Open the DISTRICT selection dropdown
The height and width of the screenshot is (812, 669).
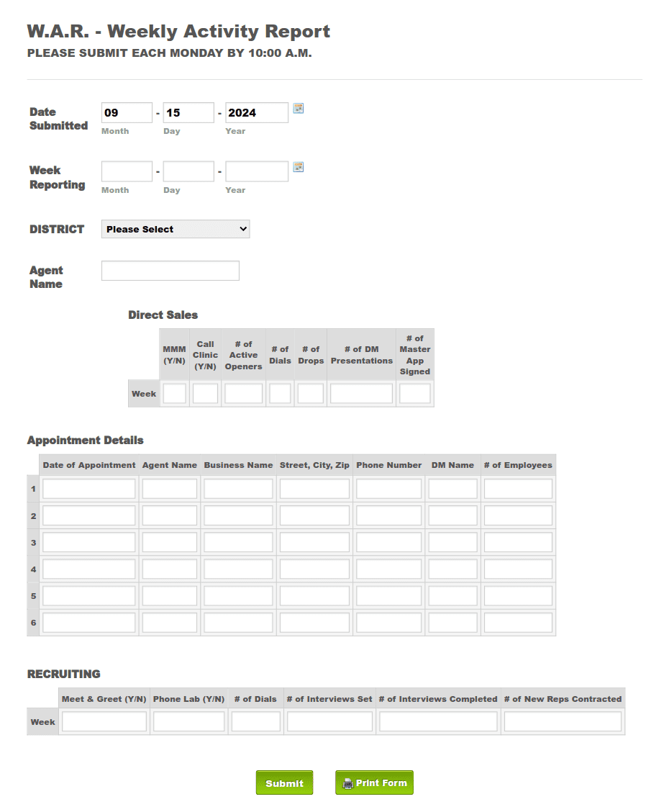(175, 228)
